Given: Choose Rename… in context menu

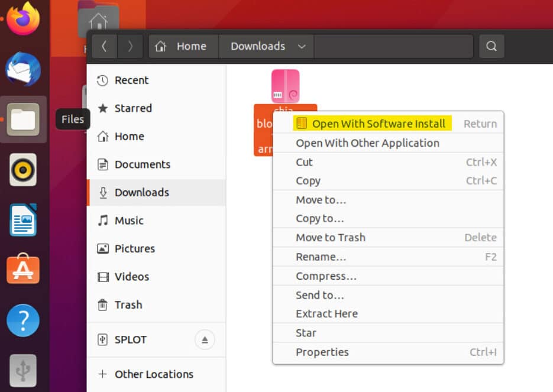Looking at the screenshot, I should point(388,257).
